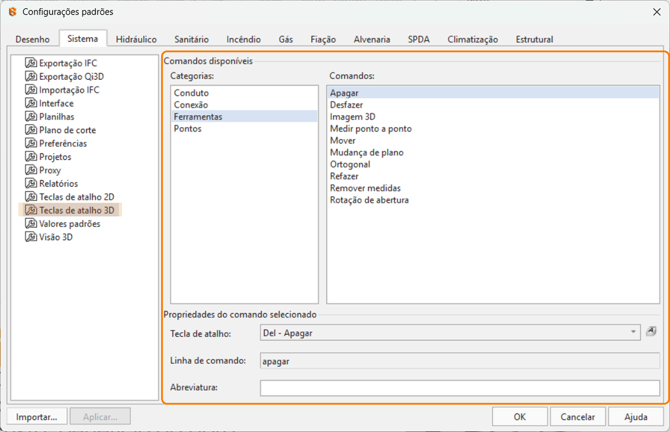The image size is (670, 432).
Task: Click the Proxy item icon
Action: (31, 170)
